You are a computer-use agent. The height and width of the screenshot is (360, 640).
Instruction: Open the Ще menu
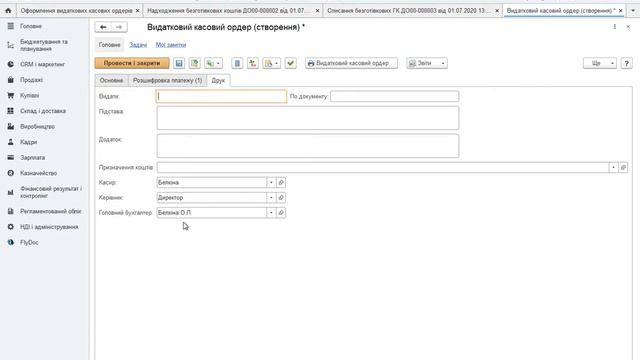tap(600, 63)
